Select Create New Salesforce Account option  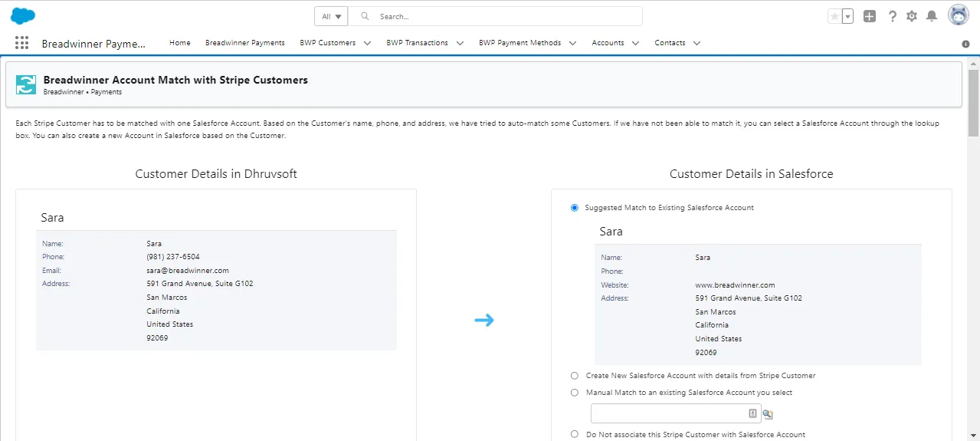575,376
